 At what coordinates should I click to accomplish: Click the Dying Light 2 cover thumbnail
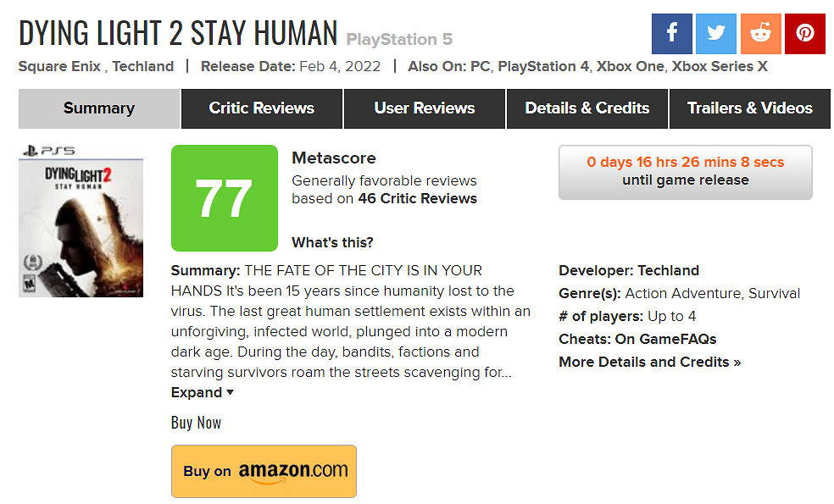click(x=81, y=221)
